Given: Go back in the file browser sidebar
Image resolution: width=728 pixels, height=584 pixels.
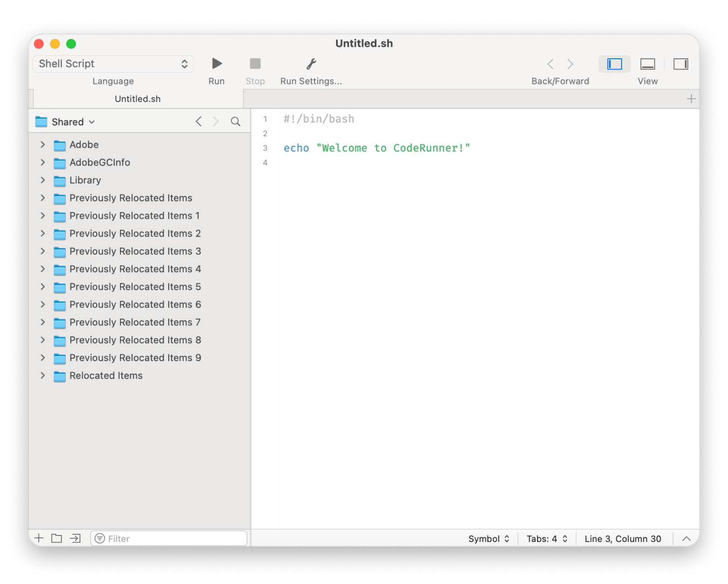Looking at the screenshot, I should [x=199, y=122].
